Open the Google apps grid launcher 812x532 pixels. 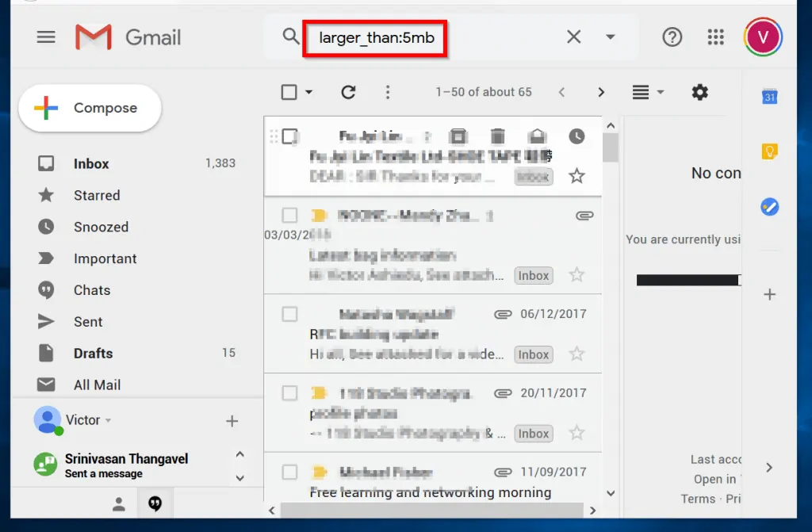[x=715, y=36]
